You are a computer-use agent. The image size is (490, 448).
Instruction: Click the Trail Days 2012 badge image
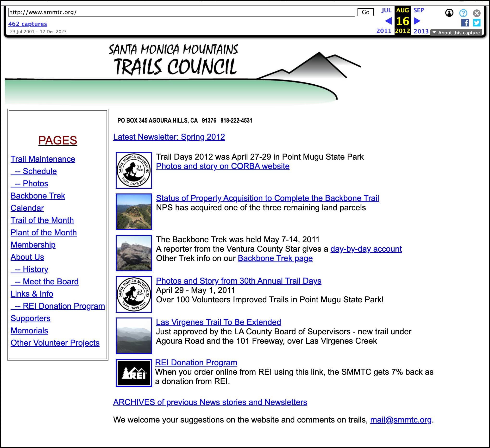134,170
